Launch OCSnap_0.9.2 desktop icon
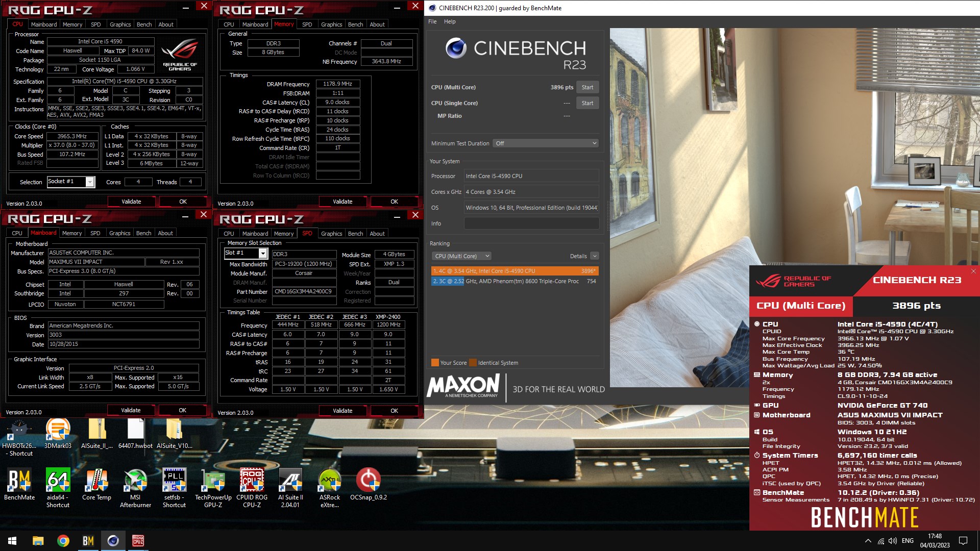 [x=369, y=484]
